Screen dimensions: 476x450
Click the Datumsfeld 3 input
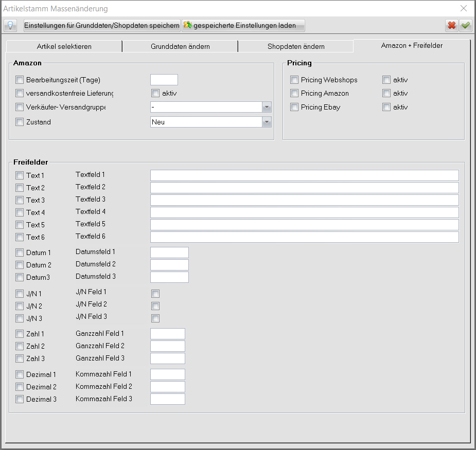click(x=169, y=277)
